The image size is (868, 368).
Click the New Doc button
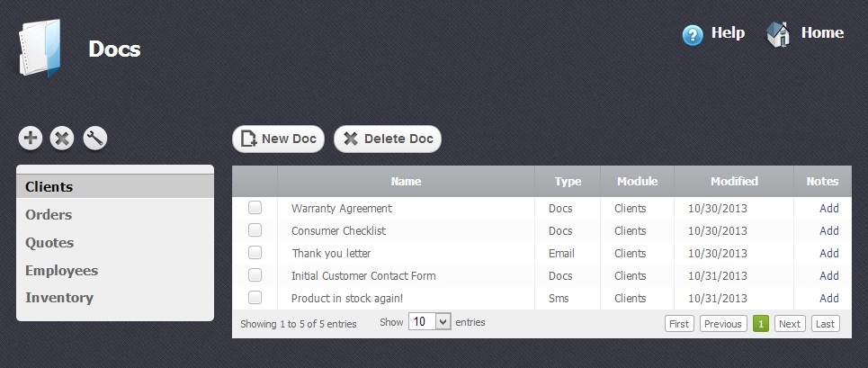(x=278, y=139)
